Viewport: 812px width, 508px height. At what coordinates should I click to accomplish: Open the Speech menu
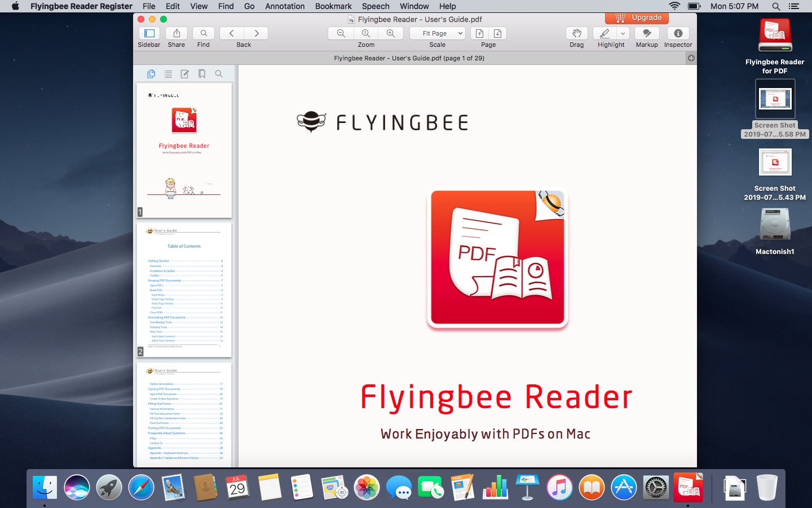pyautogui.click(x=376, y=6)
